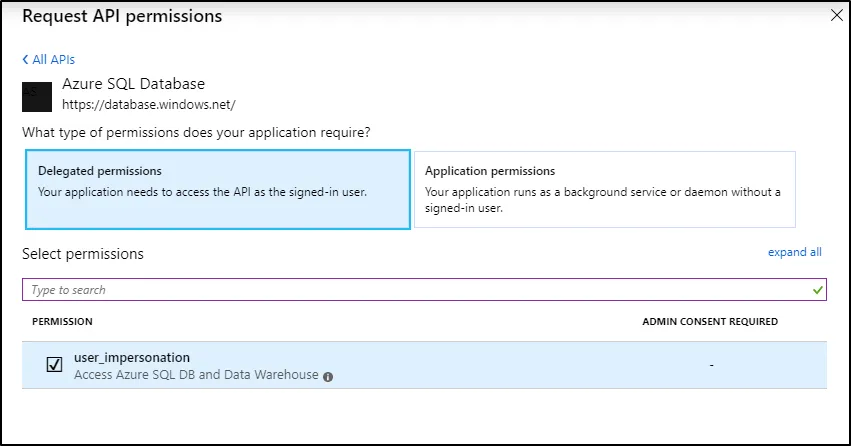This screenshot has width=851, height=446.
Task: Click the Select permissions heading
Action: 83,254
